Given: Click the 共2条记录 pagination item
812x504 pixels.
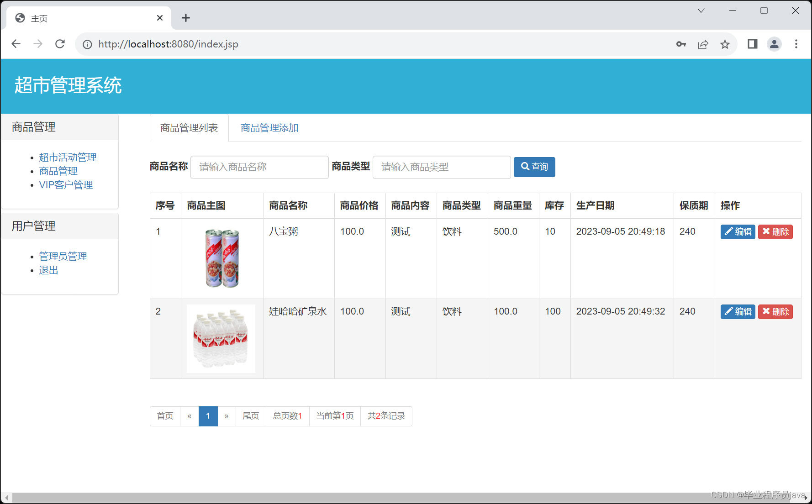Looking at the screenshot, I should point(386,416).
